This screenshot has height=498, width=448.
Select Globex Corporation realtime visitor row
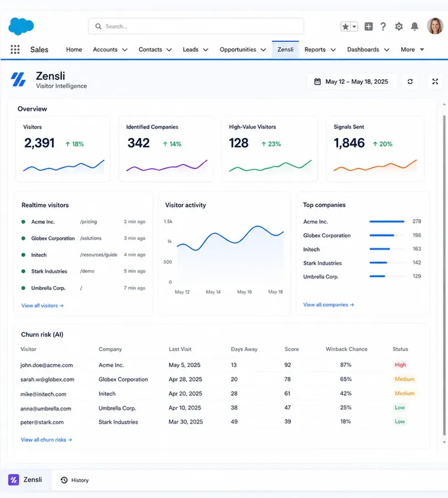pyautogui.click(x=83, y=238)
